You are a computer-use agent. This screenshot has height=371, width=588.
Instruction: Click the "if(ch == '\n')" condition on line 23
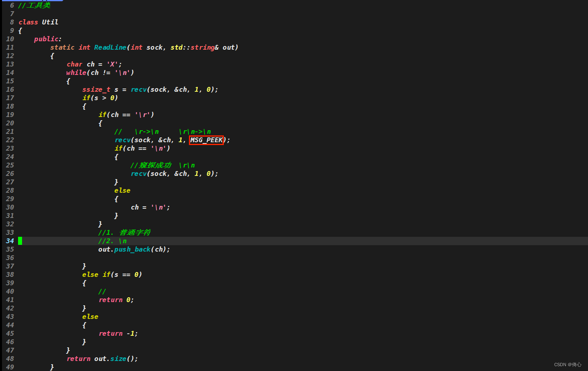click(x=142, y=148)
